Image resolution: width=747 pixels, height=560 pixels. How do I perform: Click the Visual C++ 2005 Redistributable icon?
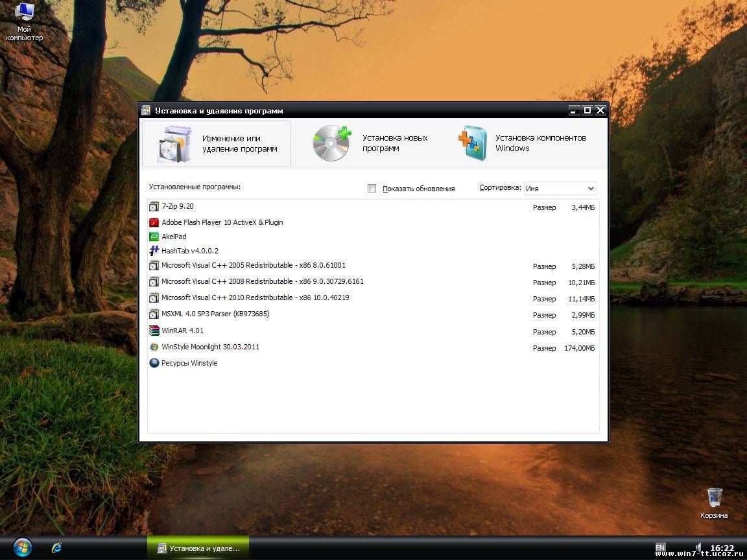click(154, 265)
